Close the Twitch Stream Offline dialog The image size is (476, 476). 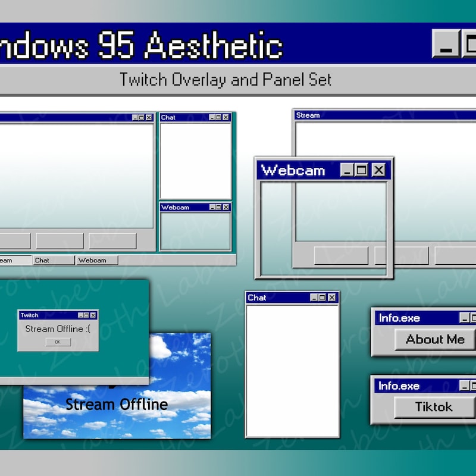coord(93,315)
